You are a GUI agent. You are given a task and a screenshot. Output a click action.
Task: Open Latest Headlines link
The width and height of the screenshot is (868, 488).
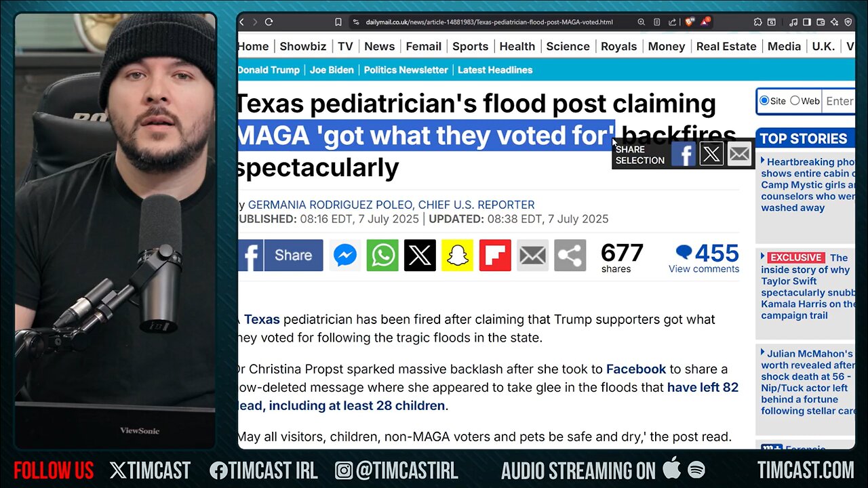click(495, 70)
